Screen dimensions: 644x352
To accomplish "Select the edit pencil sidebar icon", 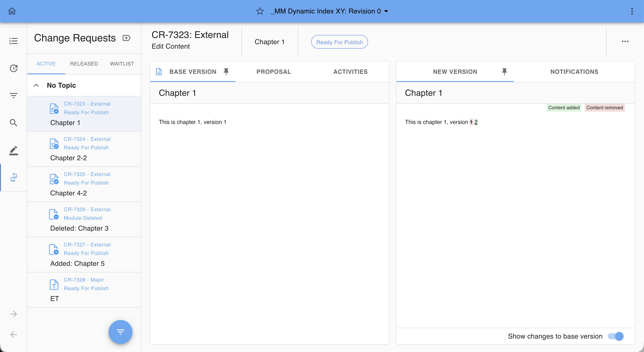I will click(13, 150).
